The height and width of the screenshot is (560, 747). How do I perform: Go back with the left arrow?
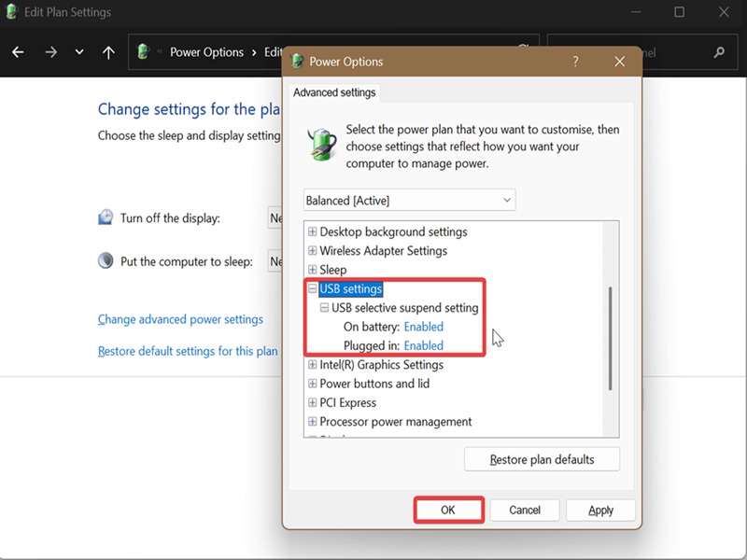coord(18,52)
